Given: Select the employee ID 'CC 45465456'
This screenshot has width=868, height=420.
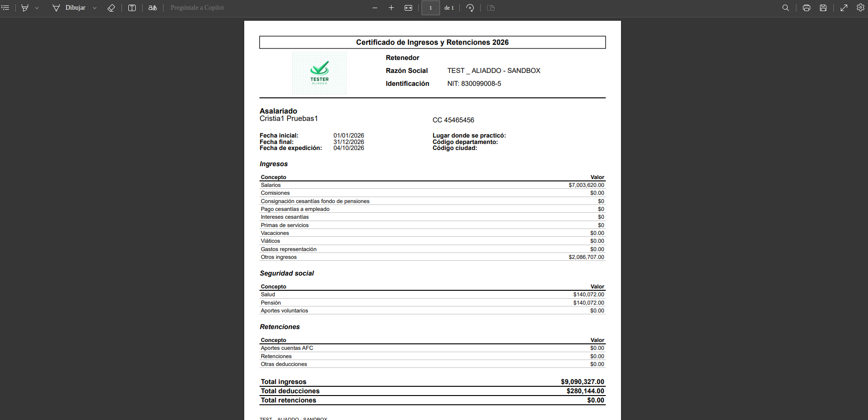Looking at the screenshot, I should click(453, 120).
